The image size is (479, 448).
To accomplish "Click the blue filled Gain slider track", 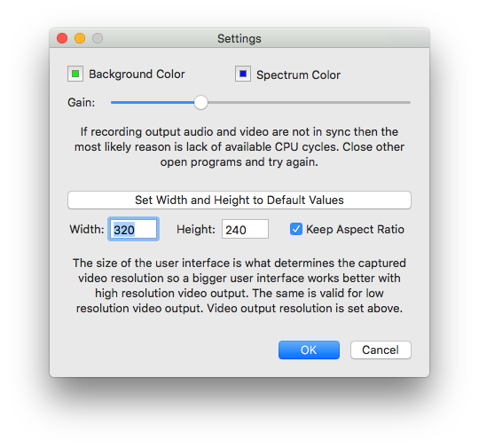I will [153, 102].
